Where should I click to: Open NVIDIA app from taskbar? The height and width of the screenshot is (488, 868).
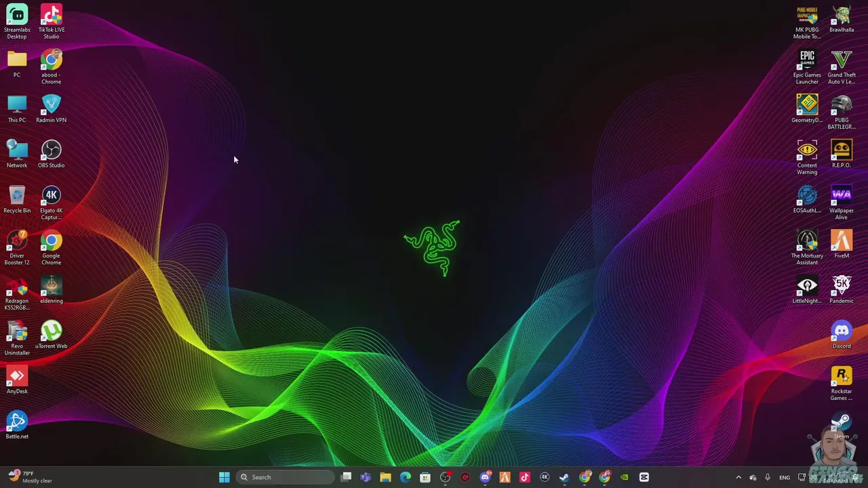(624, 477)
